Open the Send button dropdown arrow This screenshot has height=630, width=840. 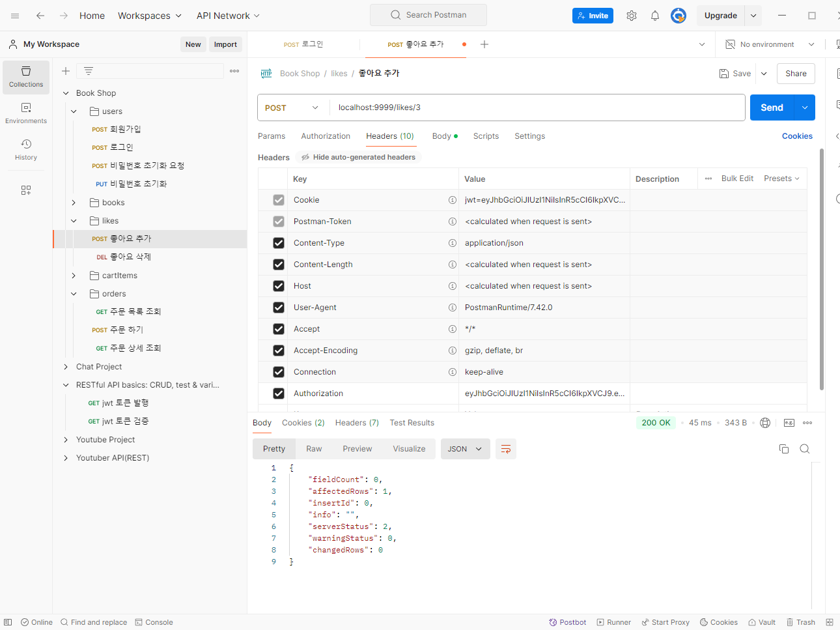(x=805, y=107)
